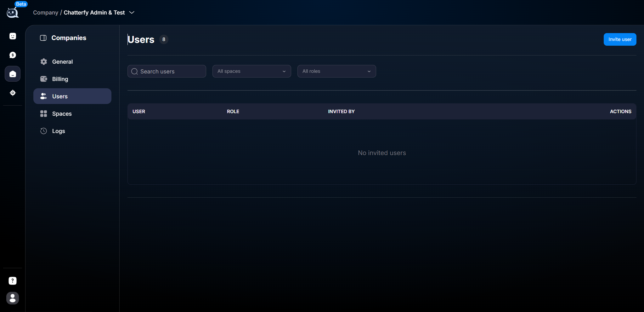Screen dimensions: 644x312
Task: Click the search magnifier icon
Action: (x=134, y=72)
